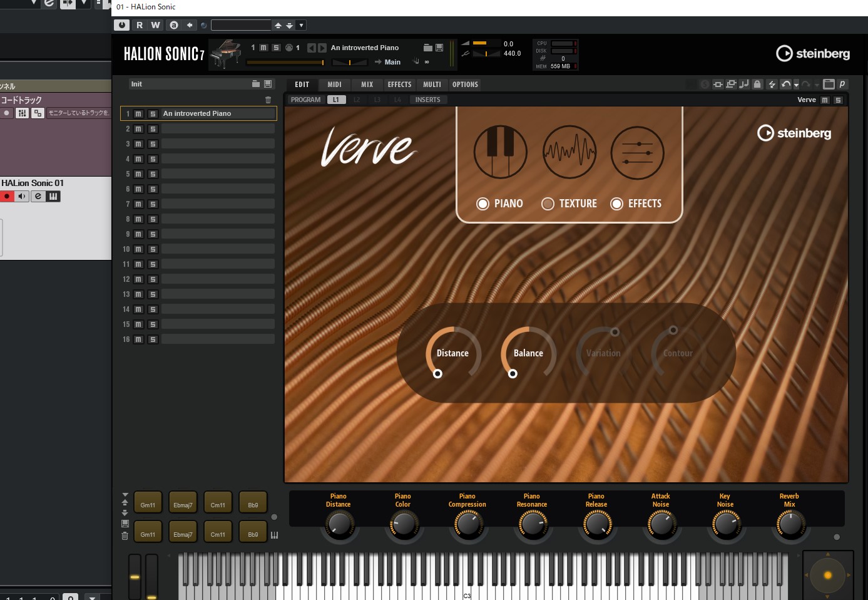Screen dimensions: 868x600
Task: Trigger the upper-row Ebmaj7 chord pad
Action: (x=183, y=502)
